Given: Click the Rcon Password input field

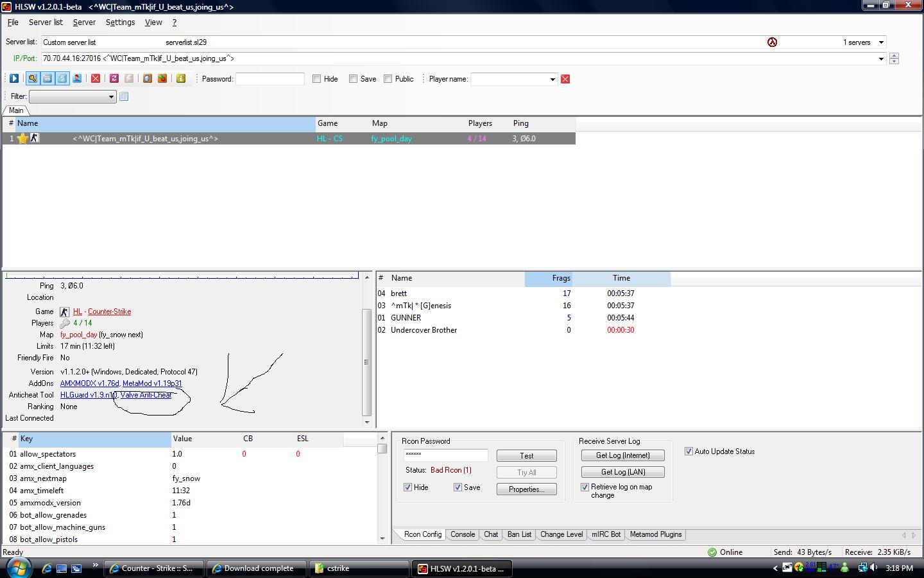Looking at the screenshot, I should coord(446,455).
